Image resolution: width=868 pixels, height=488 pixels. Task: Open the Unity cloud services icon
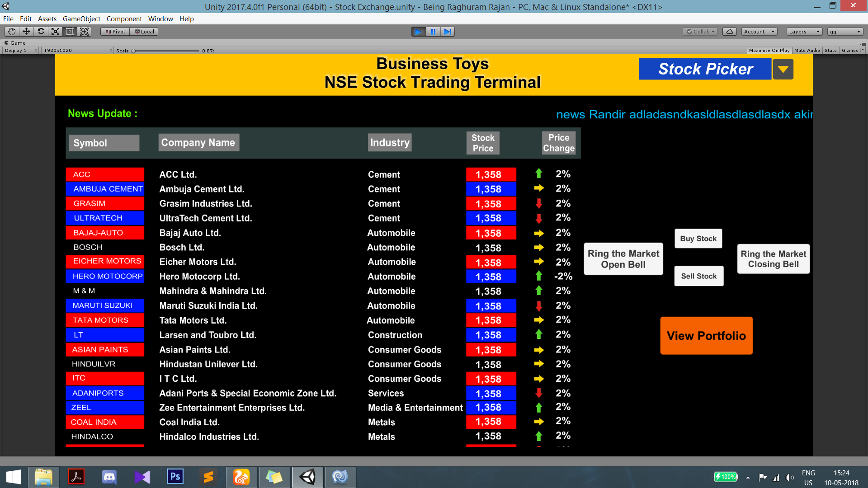(x=729, y=32)
